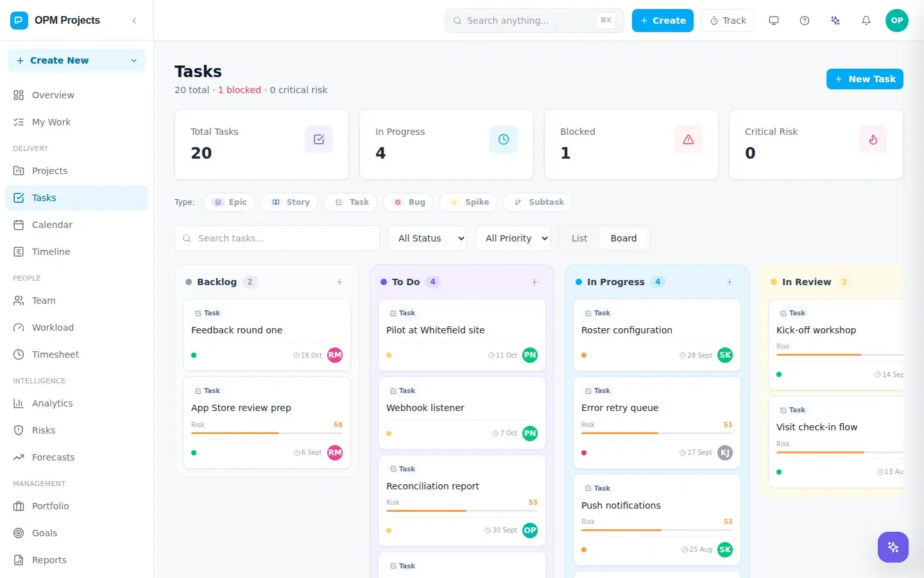Click the New Task button
924x578 pixels.
865,79
